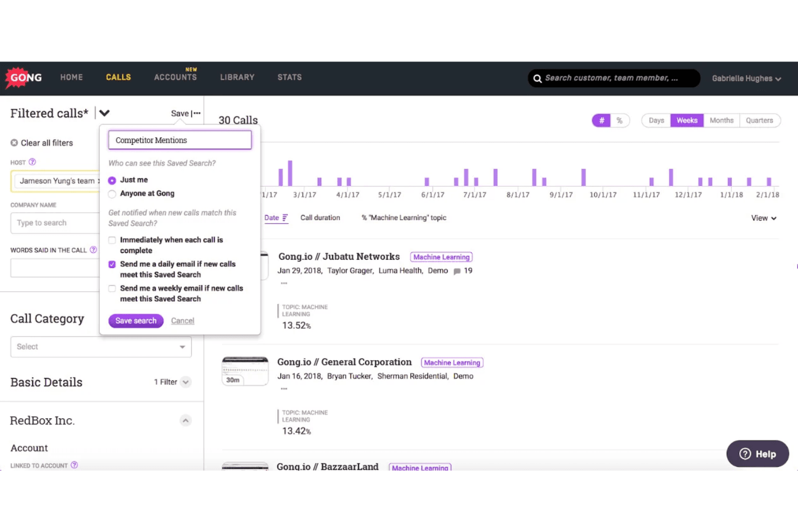Image resolution: width=798 pixels, height=532 pixels.
Task: Open Gabrielle Hughes user menu
Action: pyautogui.click(x=746, y=79)
